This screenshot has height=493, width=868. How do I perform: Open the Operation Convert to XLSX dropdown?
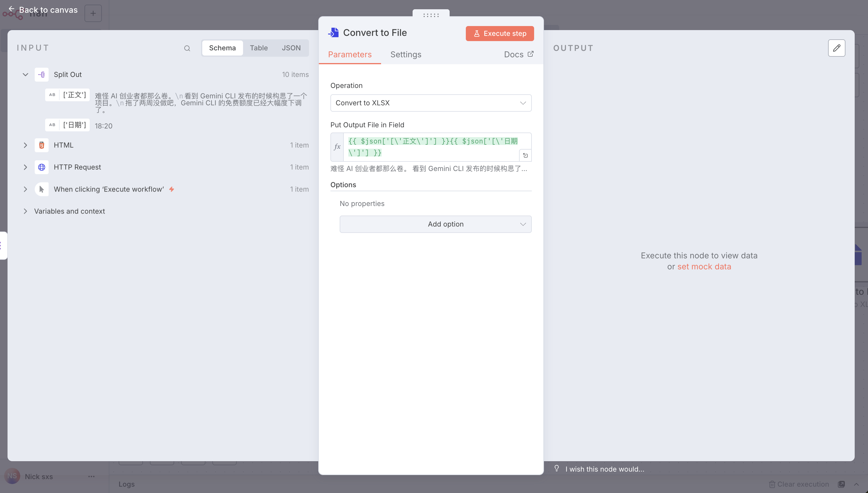[x=431, y=103]
